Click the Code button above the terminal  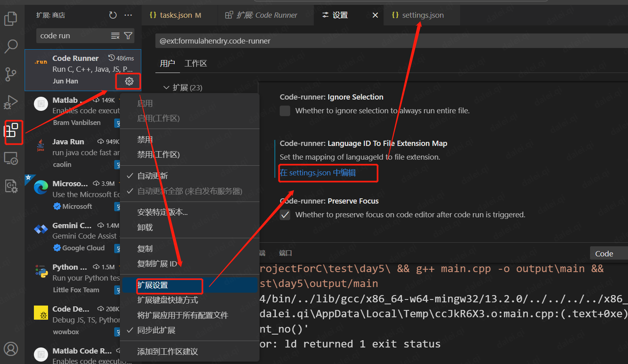pyautogui.click(x=604, y=253)
